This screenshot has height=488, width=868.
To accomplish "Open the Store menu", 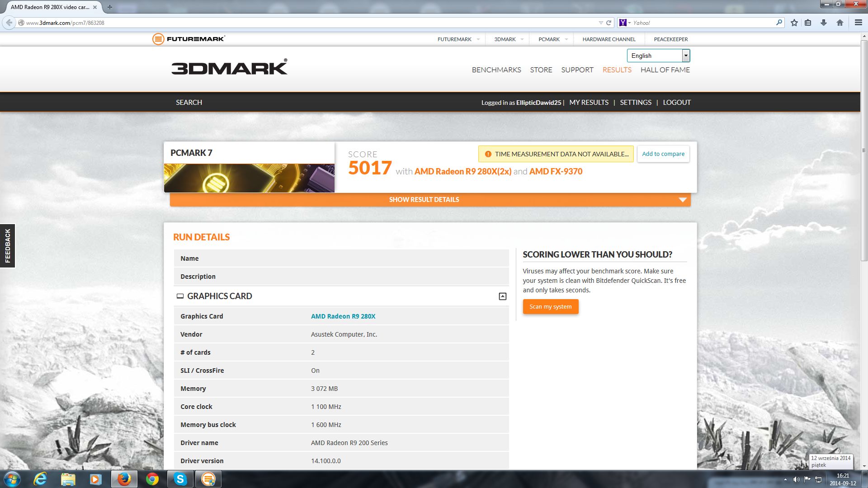I will pos(541,70).
